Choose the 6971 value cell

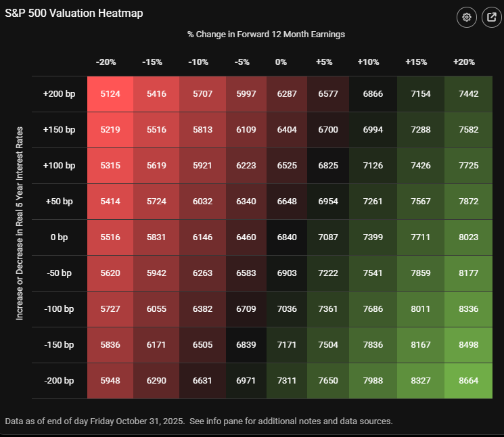[x=246, y=381]
